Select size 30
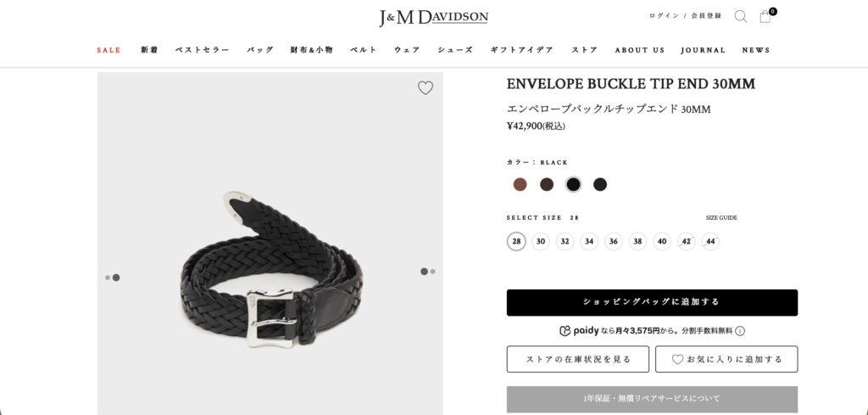The width and height of the screenshot is (868, 415). click(x=541, y=242)
